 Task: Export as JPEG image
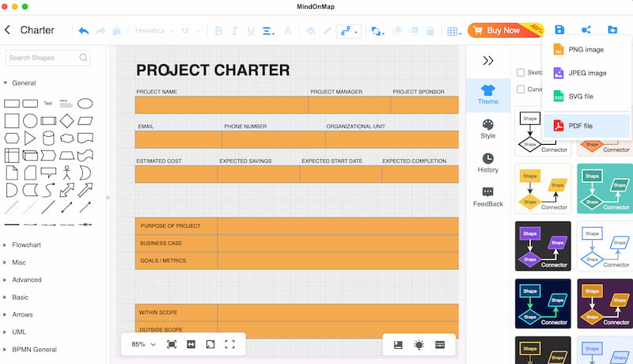[x=586, y=73]
